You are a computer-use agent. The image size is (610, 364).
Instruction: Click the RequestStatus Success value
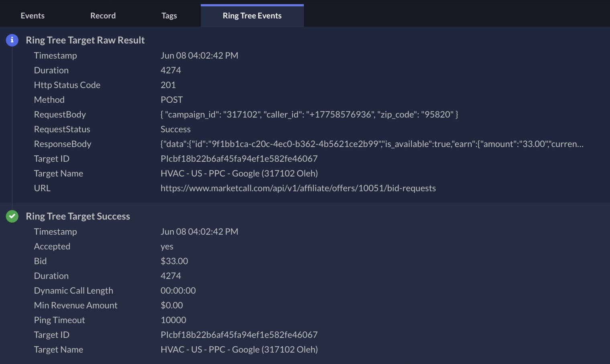click(x=175, y=129)
